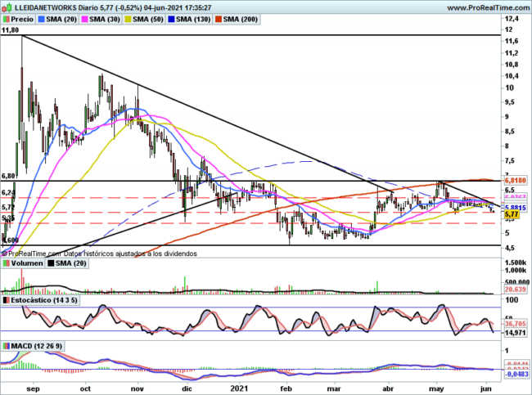Visit www.ProRealTime.com link
The height and width of the screenshot is (395, 532).
coord(488,7)
